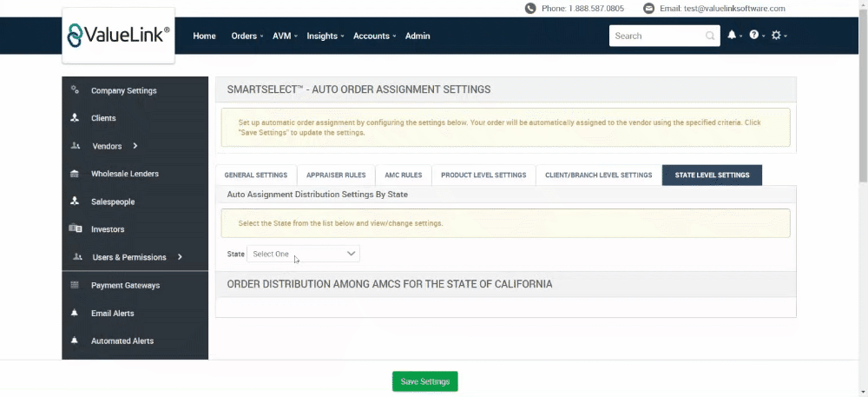Switch to the AMC Rules tab
Screen dimensions: 868x397
[403, 175]
